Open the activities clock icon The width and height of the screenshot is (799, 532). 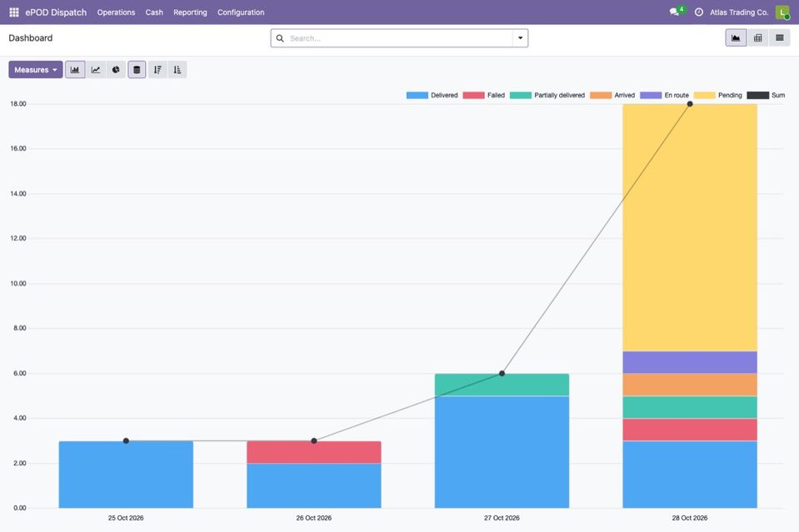click(699, 12)
